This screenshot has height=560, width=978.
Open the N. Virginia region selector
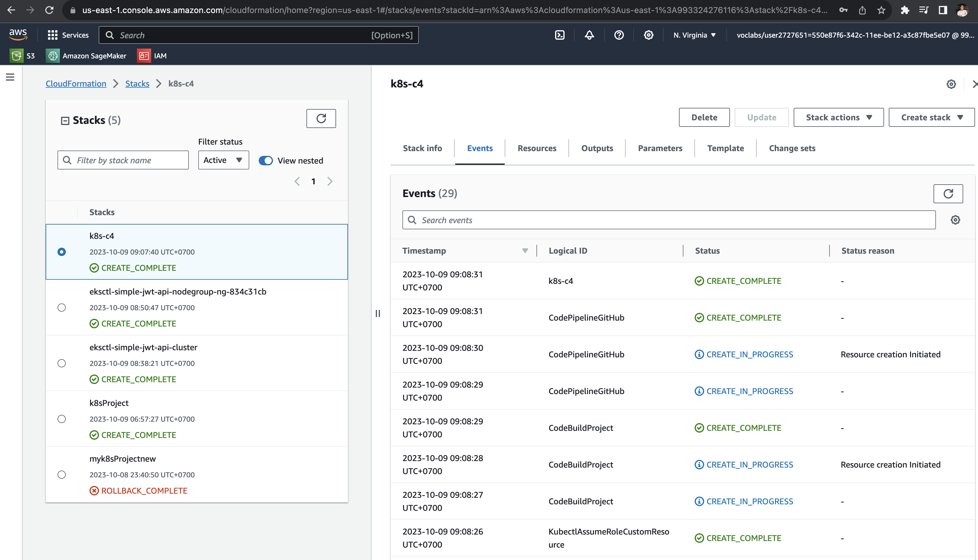point(695,35)
